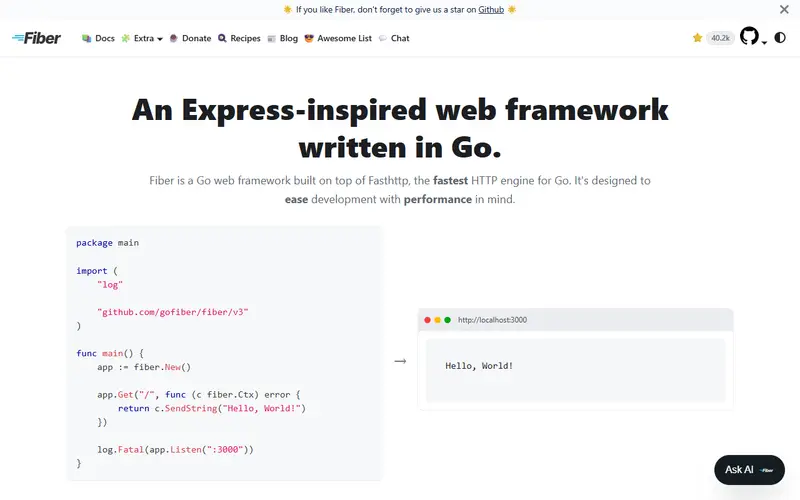Click the "Hello, World!" browser output
The height and width of the screenshot is (500, 800).
[x=479, y=366]
